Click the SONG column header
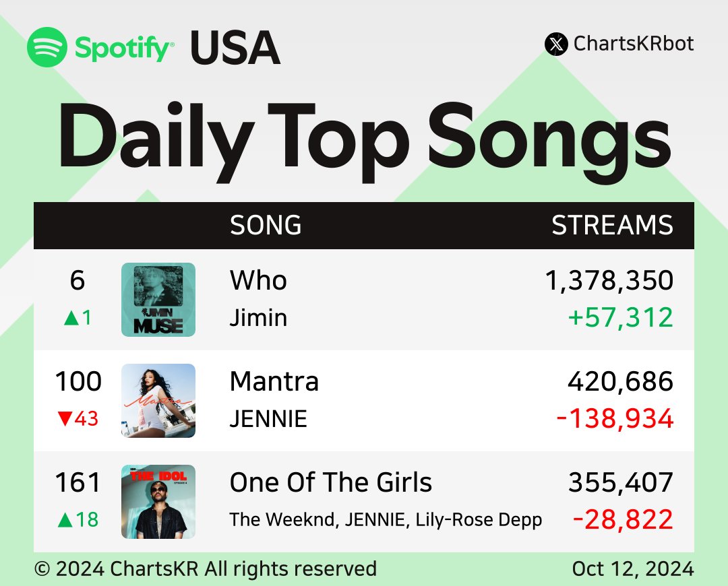728x586 pixels. tap(266, 226)
